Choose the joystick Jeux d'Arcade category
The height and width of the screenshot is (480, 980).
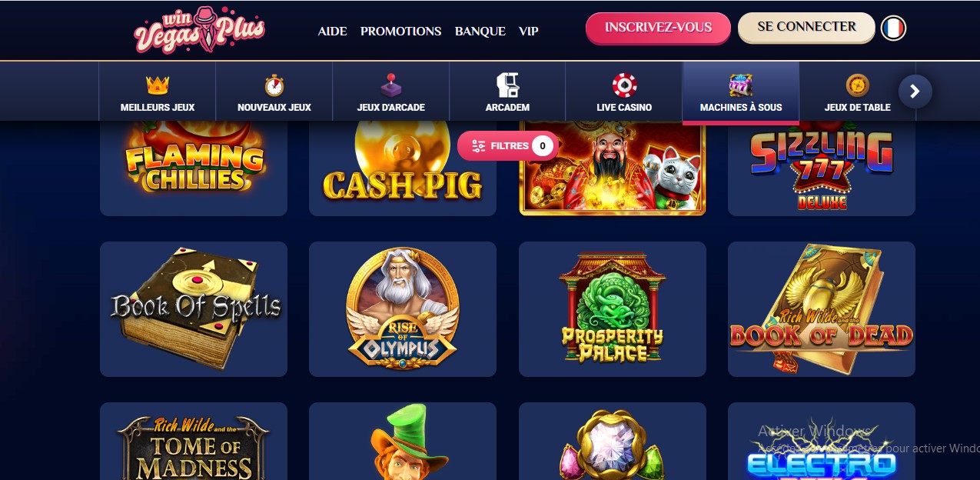coord(391,85)
